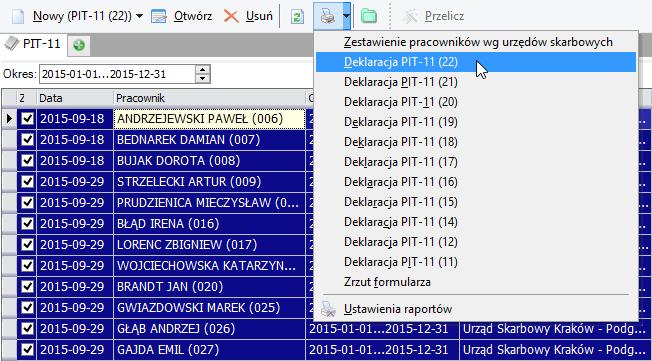652x361 pixels.
Task: Choose Deklaracja PIT-11 (12) menu entry
Action: [476, 242]
